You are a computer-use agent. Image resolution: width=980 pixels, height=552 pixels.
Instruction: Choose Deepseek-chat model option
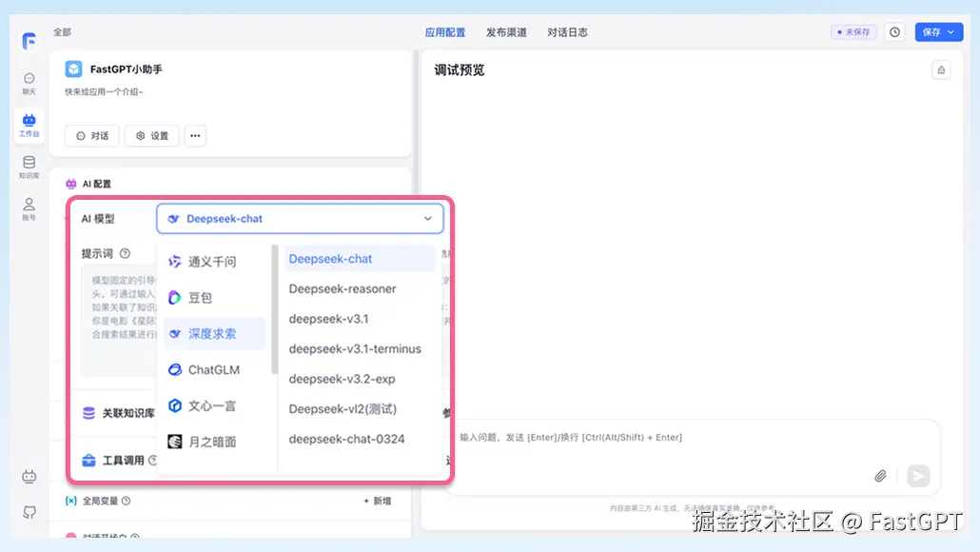(360, 259)
